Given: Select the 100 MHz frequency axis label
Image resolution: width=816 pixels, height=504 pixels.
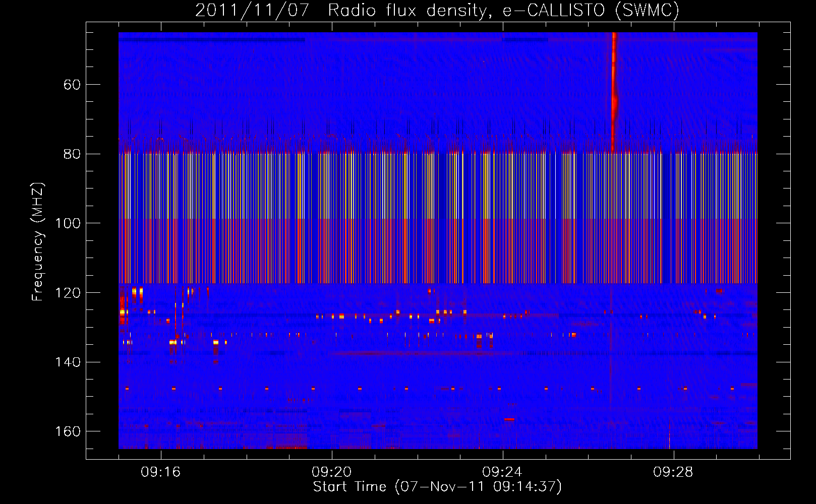Looking at the screenshot, I should coord(68,223).
